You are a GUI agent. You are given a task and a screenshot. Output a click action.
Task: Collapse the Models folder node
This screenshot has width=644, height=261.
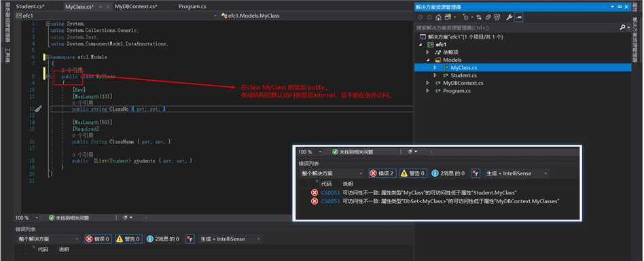tap(427, 60)
